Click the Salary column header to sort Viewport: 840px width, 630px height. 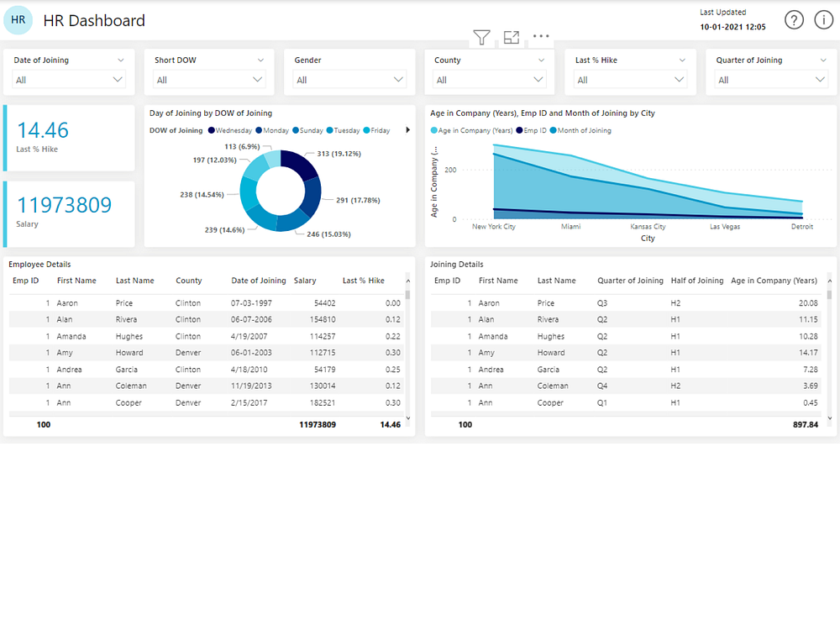pyautogui.click(x=305, y=280)
